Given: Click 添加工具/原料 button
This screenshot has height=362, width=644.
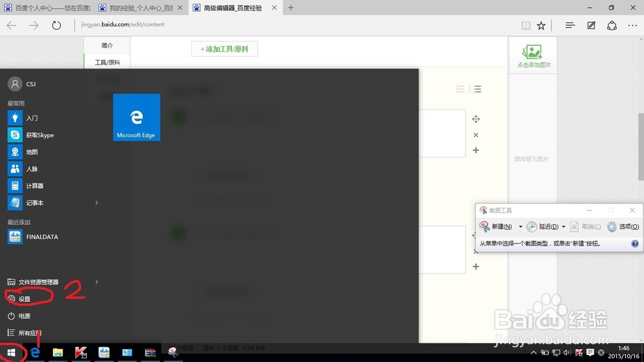Looking at the screenshot, I should [225, 49].
